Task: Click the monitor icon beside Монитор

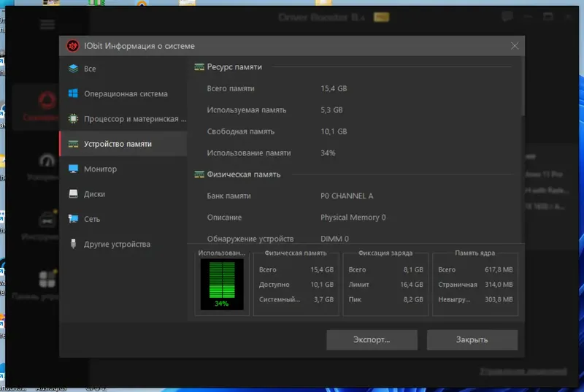Action: click(74, 169)
